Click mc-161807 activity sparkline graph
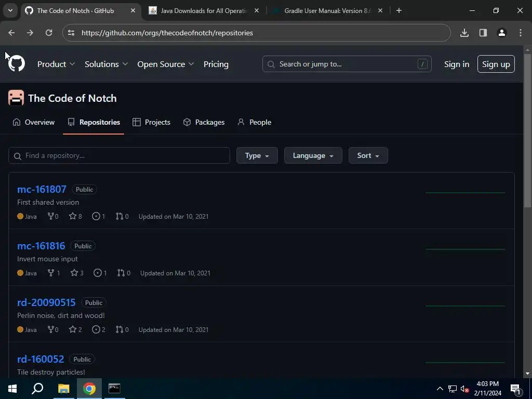Viewport: 532px width, 399px height. click(x=465, y=192)
